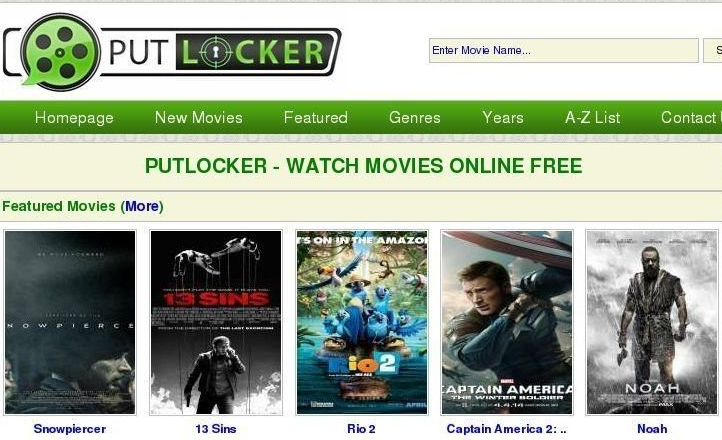Open the 13 Sins movie poster
The height and width of the screenshot is (440, 722).
coord(216,322)
